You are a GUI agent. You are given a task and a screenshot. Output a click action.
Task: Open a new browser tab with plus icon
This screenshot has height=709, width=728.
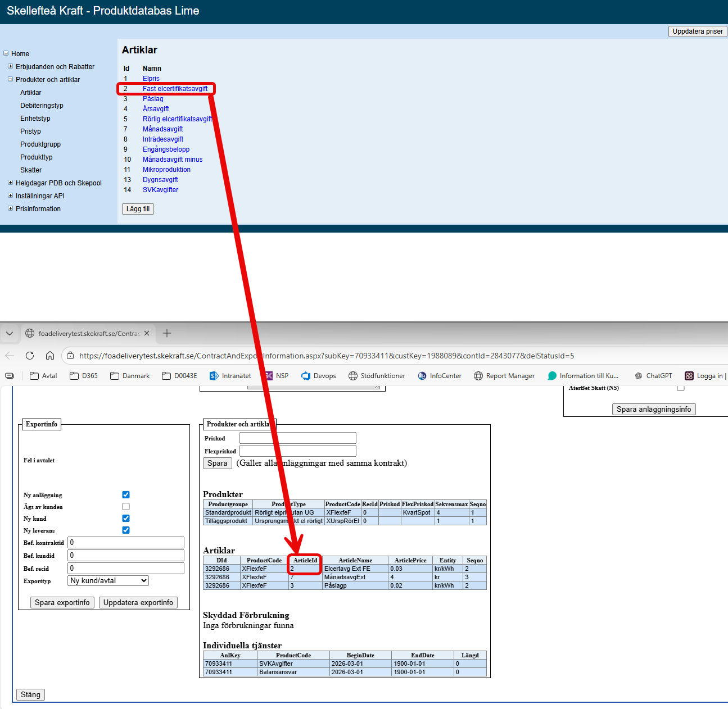(167, 333)
